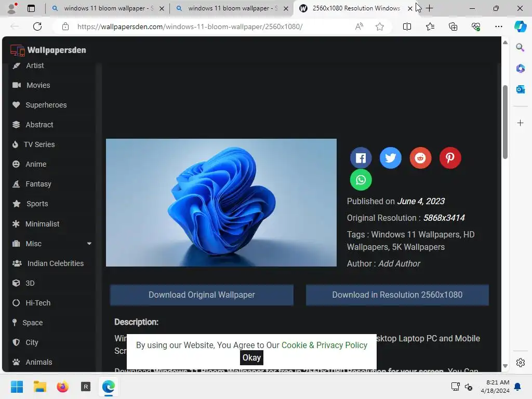Viewport: 532px width, 399px height.
Task: Close the first bloom wallpaper search tab
Action: (162, 8)
